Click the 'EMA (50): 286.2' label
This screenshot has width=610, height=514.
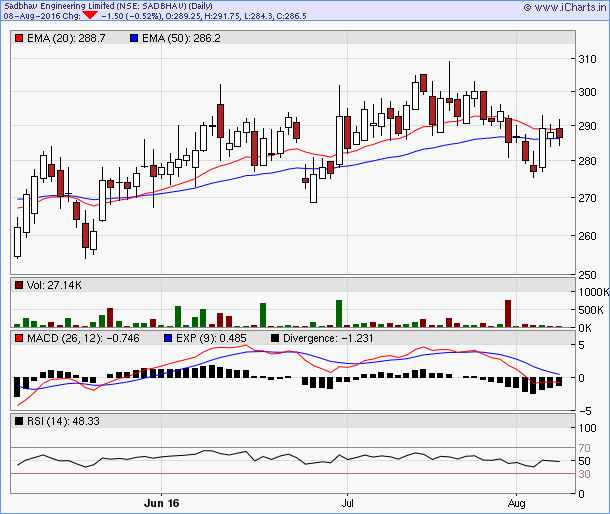(x=181, y=38)
